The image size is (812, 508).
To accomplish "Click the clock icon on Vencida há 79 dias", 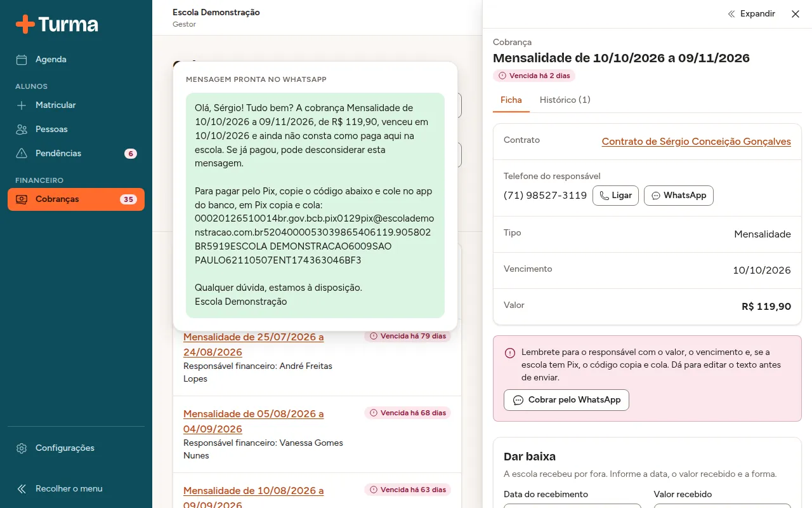I will pos(374,336).
